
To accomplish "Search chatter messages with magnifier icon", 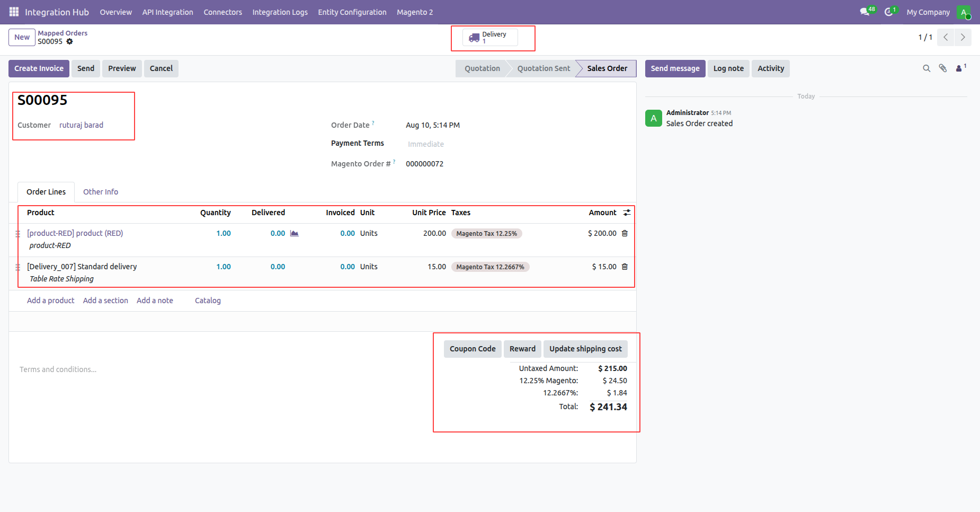I will [x=926, y=68].
